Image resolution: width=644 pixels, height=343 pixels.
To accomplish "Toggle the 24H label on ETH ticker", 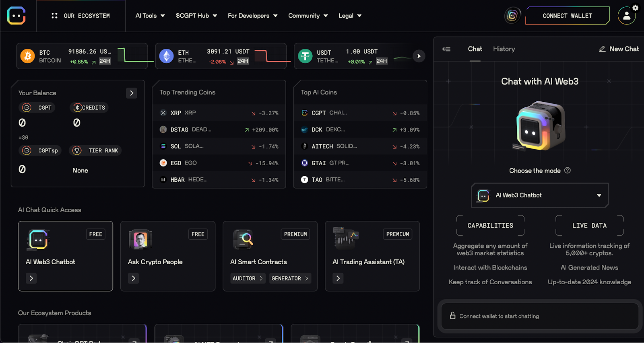I will pos(243,61).
